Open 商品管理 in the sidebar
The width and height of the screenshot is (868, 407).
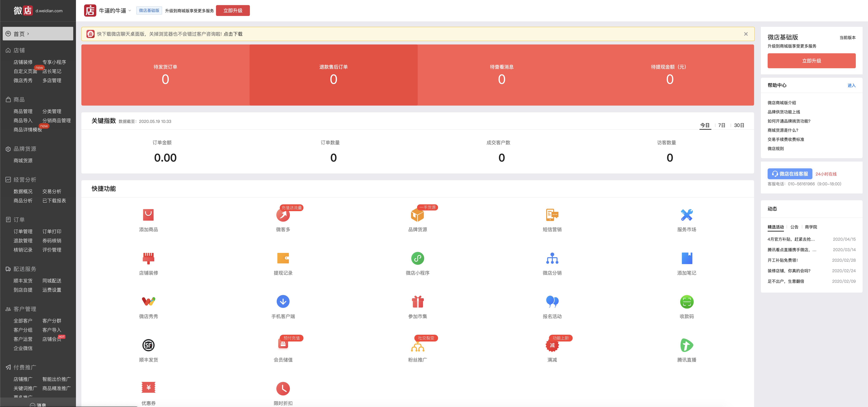click(23, 111)
